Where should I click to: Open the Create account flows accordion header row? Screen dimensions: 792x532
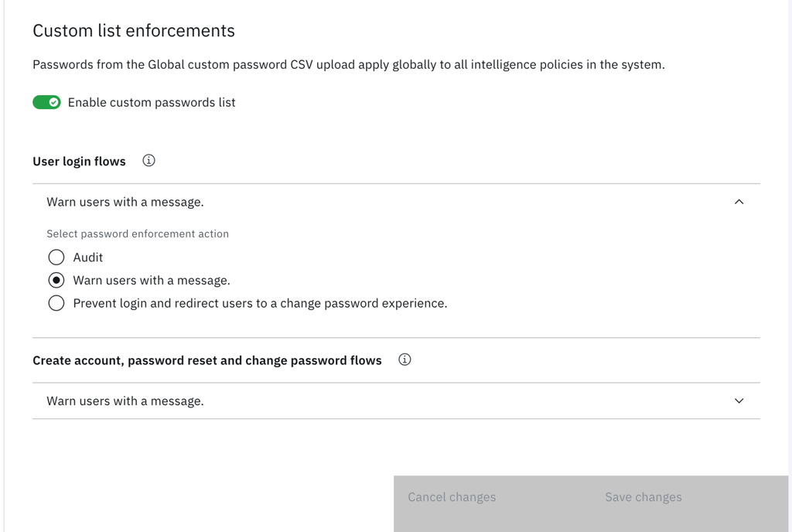coord(387,401)
